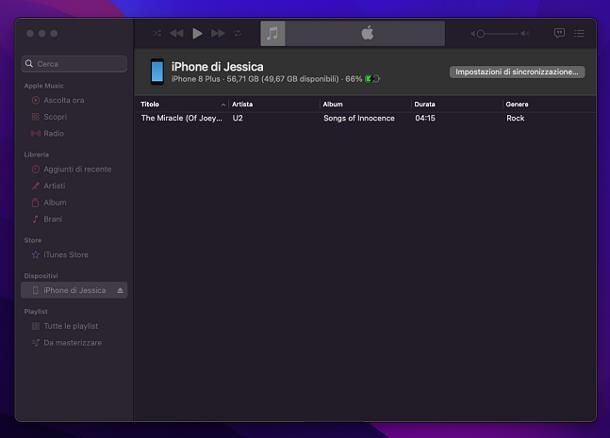Click the low volume speaker icon

click(x=472, y=34)
